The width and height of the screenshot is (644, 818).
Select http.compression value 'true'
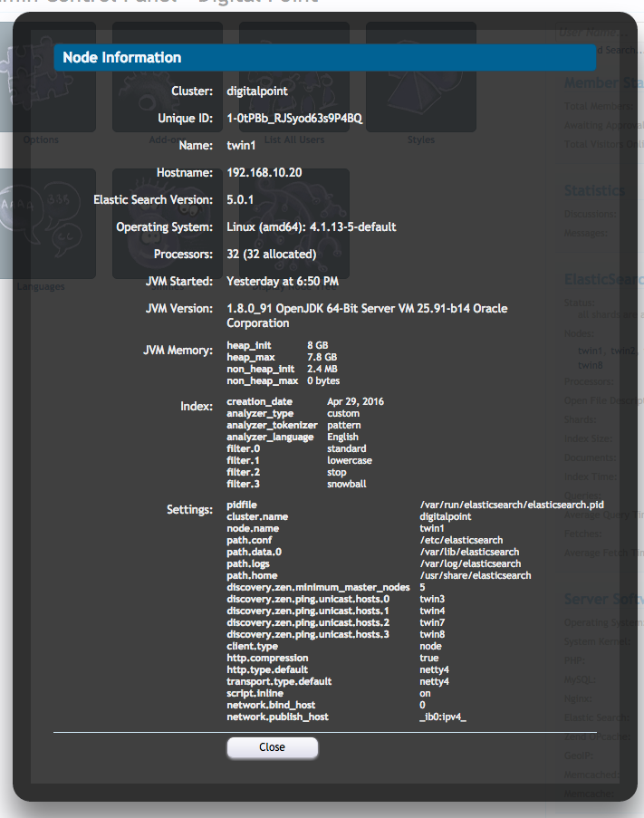coord(429,658)
